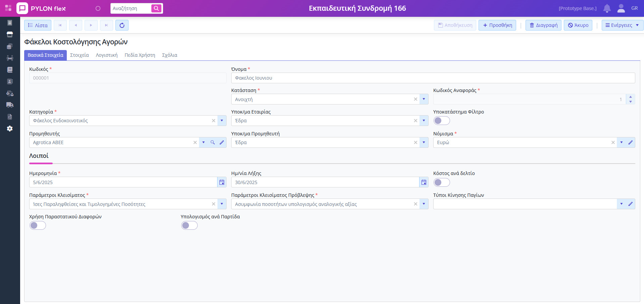The width and height of the screenshot is (644, 304).
Task: Open the Σχόλια tab
Action: 169,55
